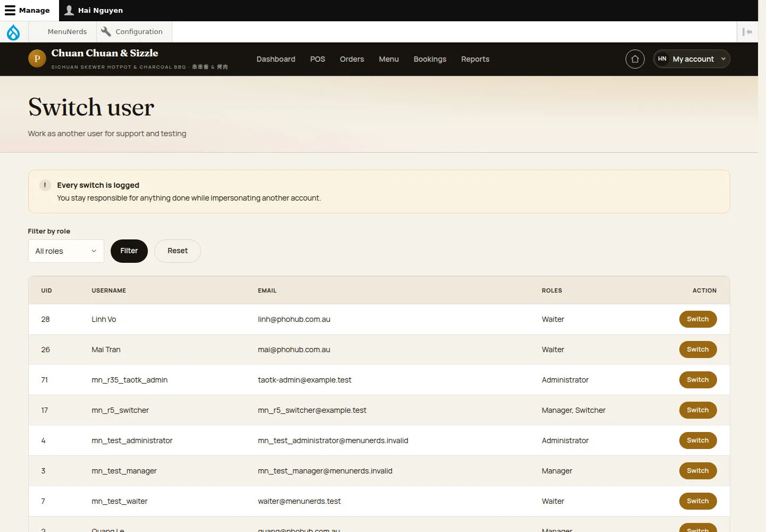Switch to user mn_r35_taotk_admin
This screenshot has height=532, width=766.
point(698,380)
